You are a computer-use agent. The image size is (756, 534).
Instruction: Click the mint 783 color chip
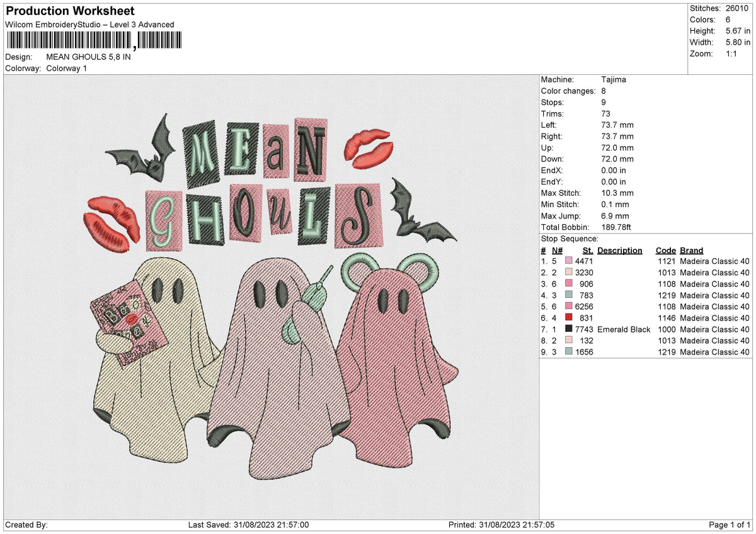570,295
